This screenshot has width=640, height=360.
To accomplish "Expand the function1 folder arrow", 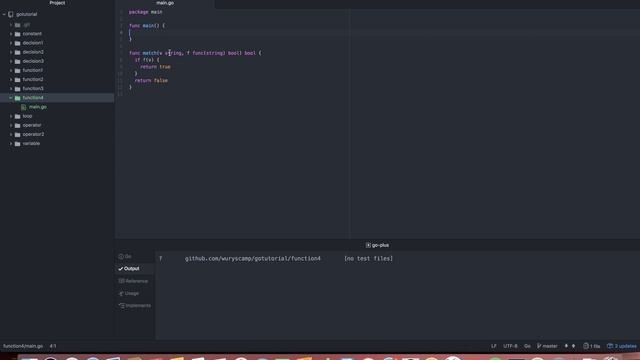I will pyautogui.click(x=11, y=70).
